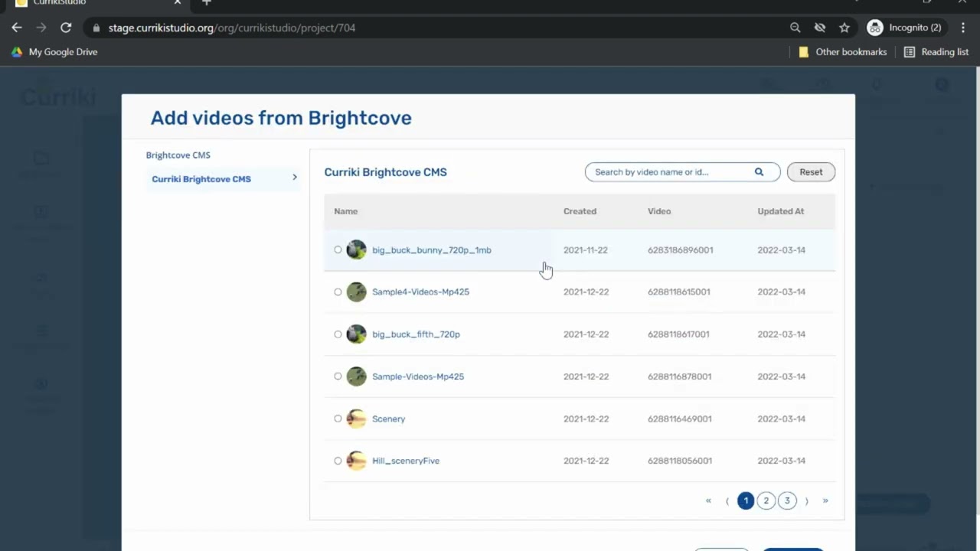This screenshot has height=551, width=980.
Task: Click Sample4-Videos-Mp425 thumbnail
Action: click(x=356, y=292)
